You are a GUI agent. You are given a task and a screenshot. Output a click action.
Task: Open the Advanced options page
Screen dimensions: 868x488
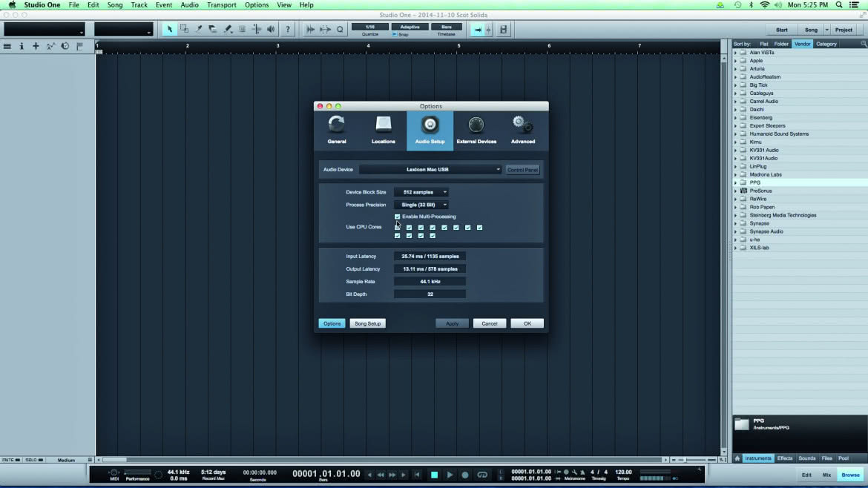(x=523, y=131)
